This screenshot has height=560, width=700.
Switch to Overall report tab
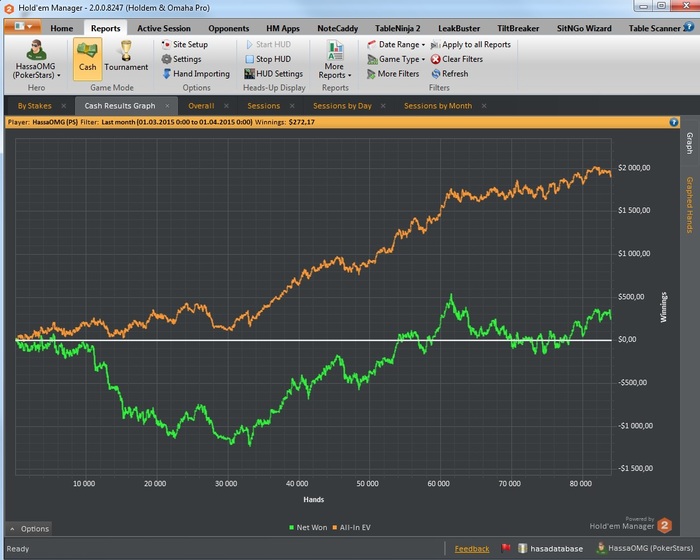coord(201,106)
